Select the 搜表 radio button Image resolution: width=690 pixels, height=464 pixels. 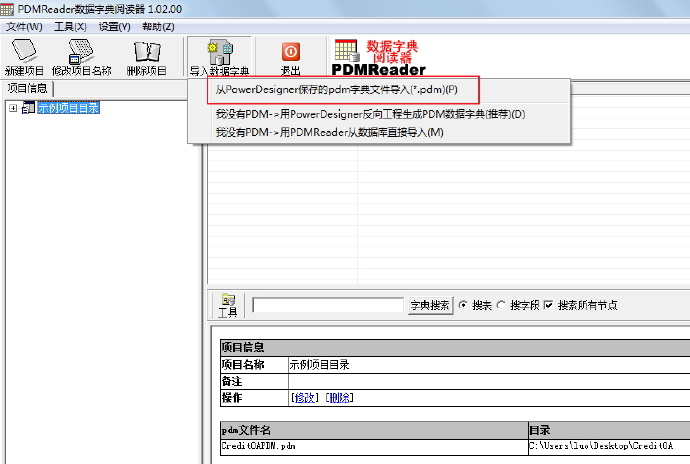(463, 305)
